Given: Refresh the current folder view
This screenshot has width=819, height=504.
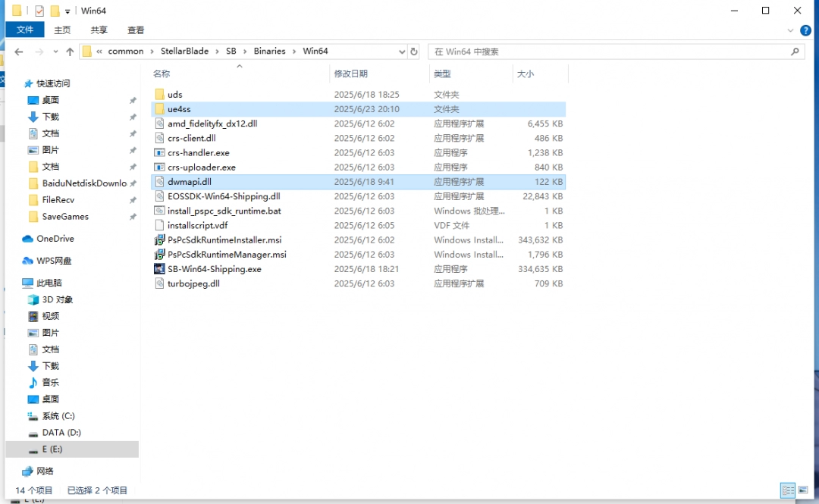Looking at the screenshot, I should tap(414, 52).
